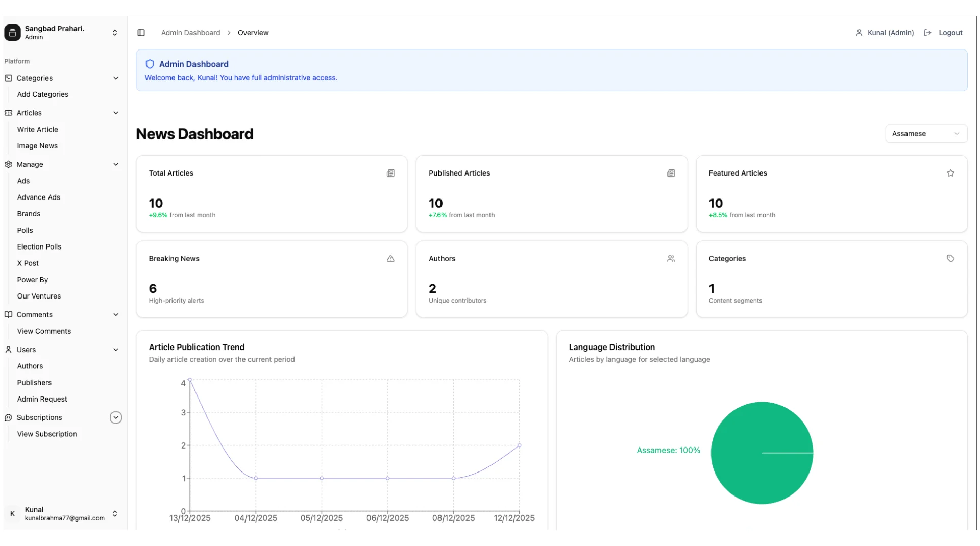Go to Admin Dashboard breadcrumb link
Screen dimensions: 980x546
click(x=191, y=33)
